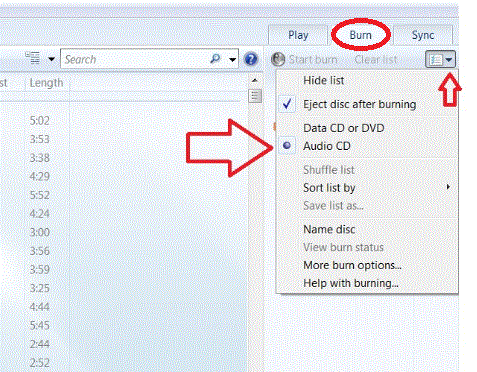
Task: Select the track with length 3:53
Action: point(39,139)
